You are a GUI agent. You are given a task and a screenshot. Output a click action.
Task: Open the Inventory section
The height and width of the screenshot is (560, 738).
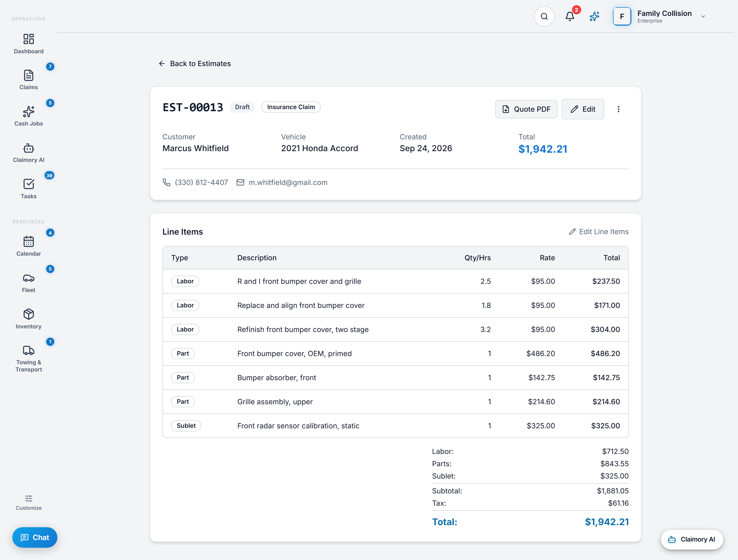pos(28,319)
